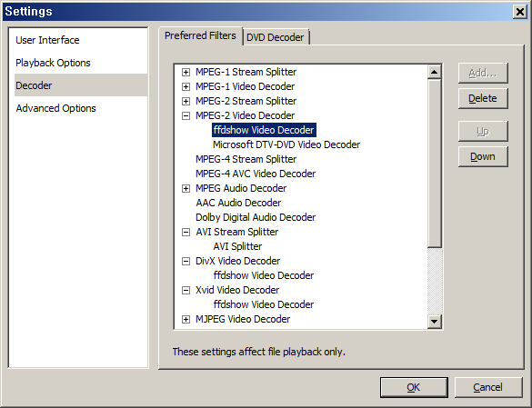Select the MPEG Audio Decoder label
This screenshot has height=408, width=532.
point(241,189)
